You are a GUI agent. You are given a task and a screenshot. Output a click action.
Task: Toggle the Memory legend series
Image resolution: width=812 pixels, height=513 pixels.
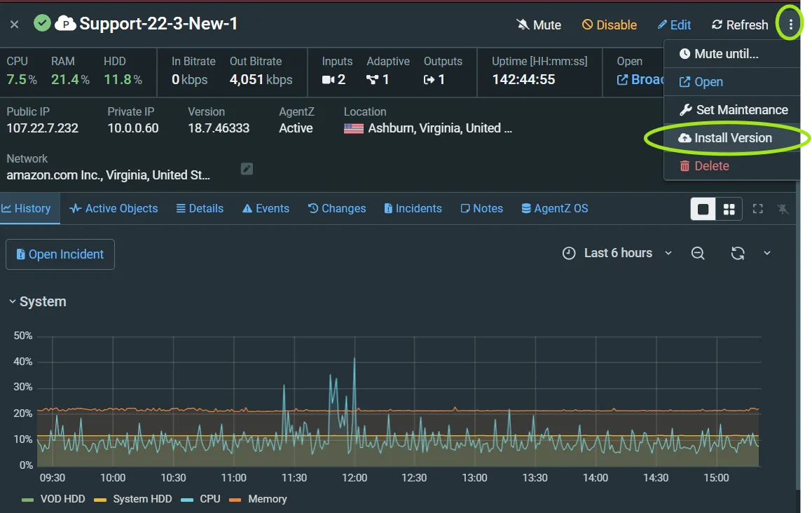pyautogui.click(x=258, y=499)
